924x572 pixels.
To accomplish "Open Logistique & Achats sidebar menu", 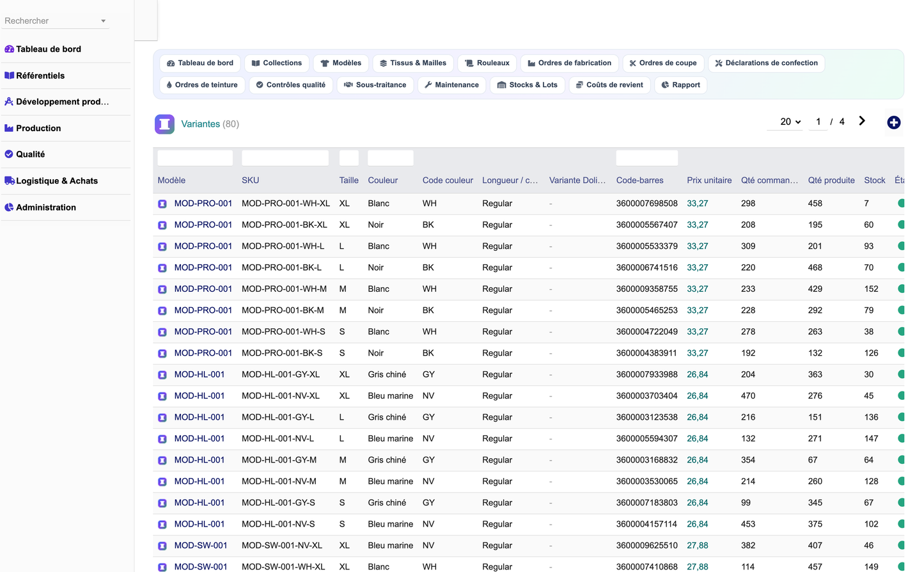I will 51,181.
